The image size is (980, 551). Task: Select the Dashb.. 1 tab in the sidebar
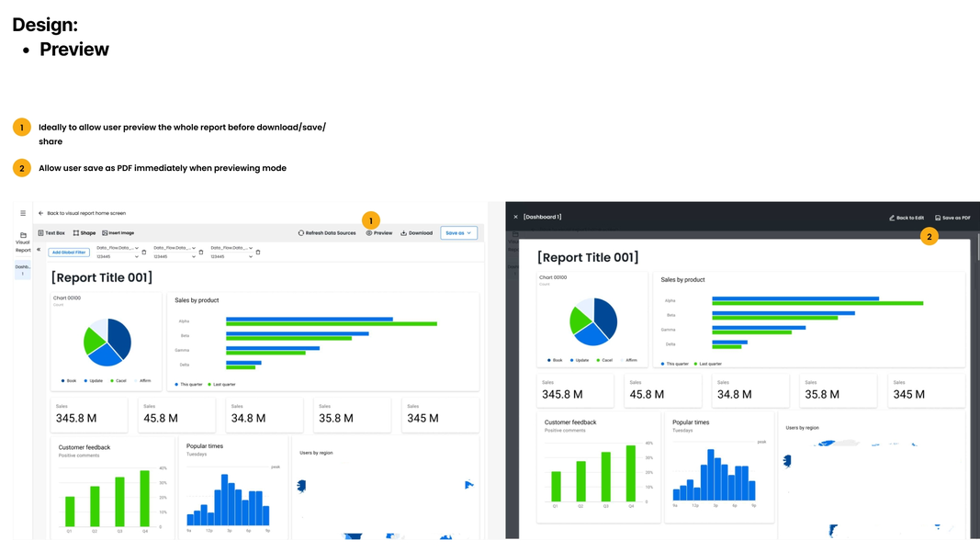pos(22,270)
